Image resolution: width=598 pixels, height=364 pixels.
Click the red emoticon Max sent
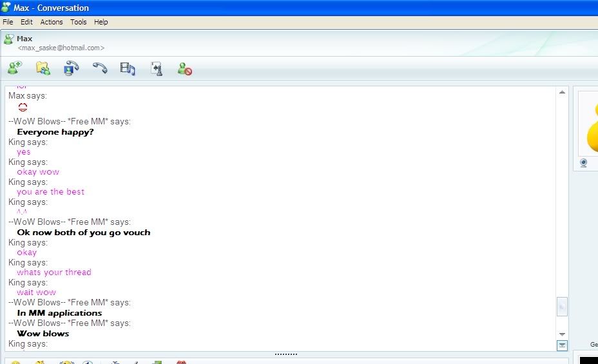[23, 107]
